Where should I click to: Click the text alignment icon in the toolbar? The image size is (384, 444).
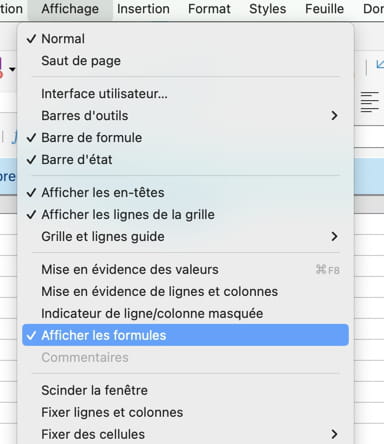[x=370, y=102]
